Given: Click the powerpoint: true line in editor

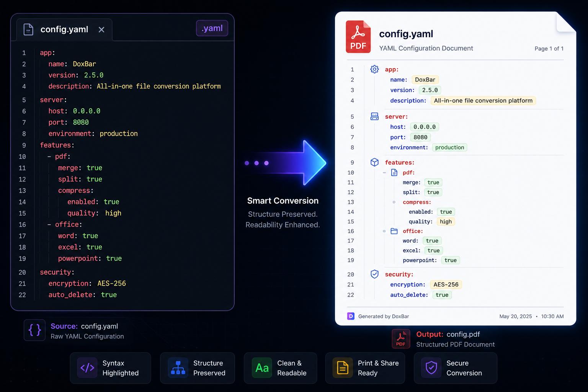Looking at the screenshot, I should 90,258.
